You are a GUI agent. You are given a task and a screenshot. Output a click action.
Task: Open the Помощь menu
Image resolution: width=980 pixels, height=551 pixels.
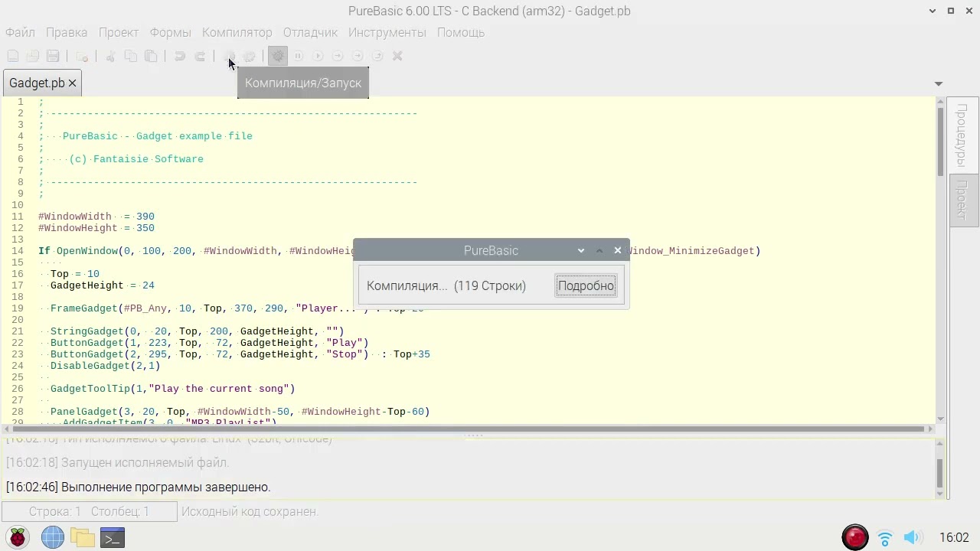(x=461, y=32)
